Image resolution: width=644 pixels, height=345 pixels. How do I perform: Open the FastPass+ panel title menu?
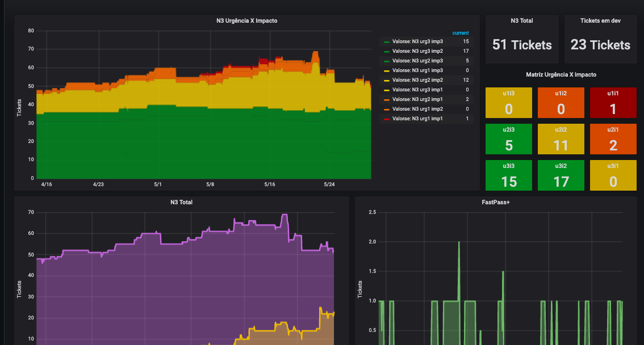496,202
